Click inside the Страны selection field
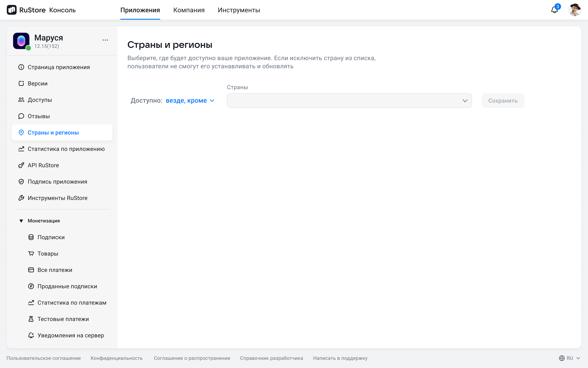Viewport: 588px width, 368px height. pos(349,101)
